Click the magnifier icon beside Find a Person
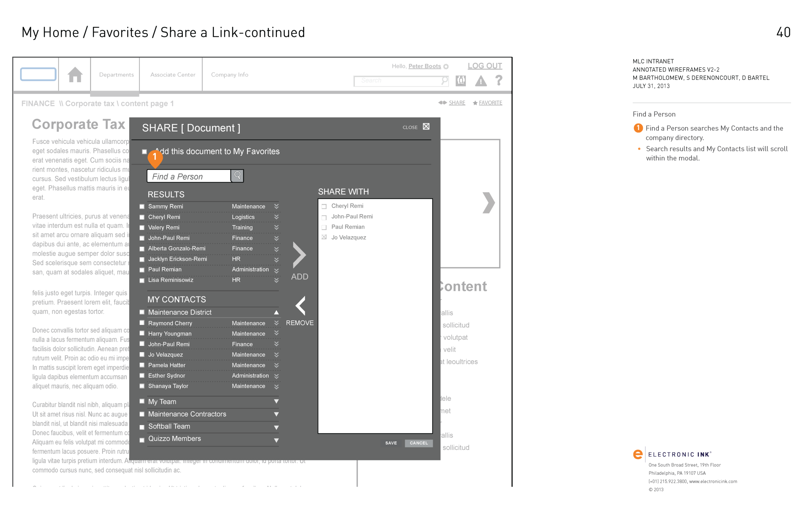812x512 pixels. pos(237,176)
